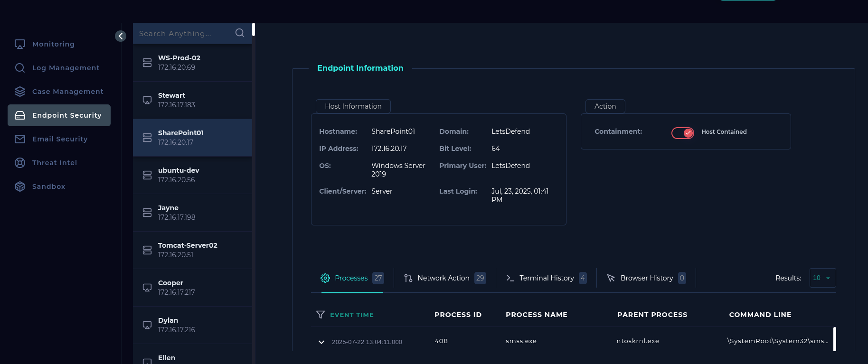
Task: Click the Email Security envelope icon
Action: (x=20, y=139)
